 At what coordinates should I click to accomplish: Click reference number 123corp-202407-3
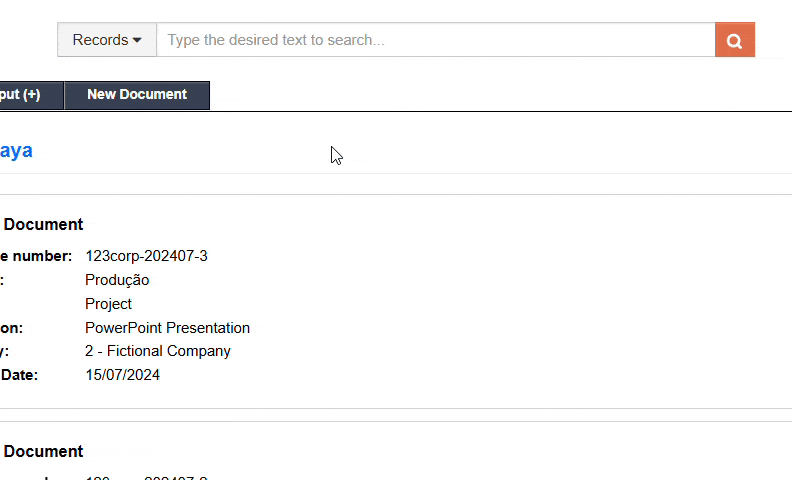point(146,256)
